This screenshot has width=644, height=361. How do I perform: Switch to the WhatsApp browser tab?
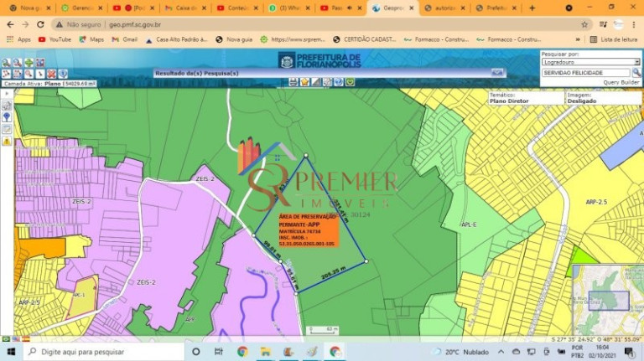tap(289, 8)
